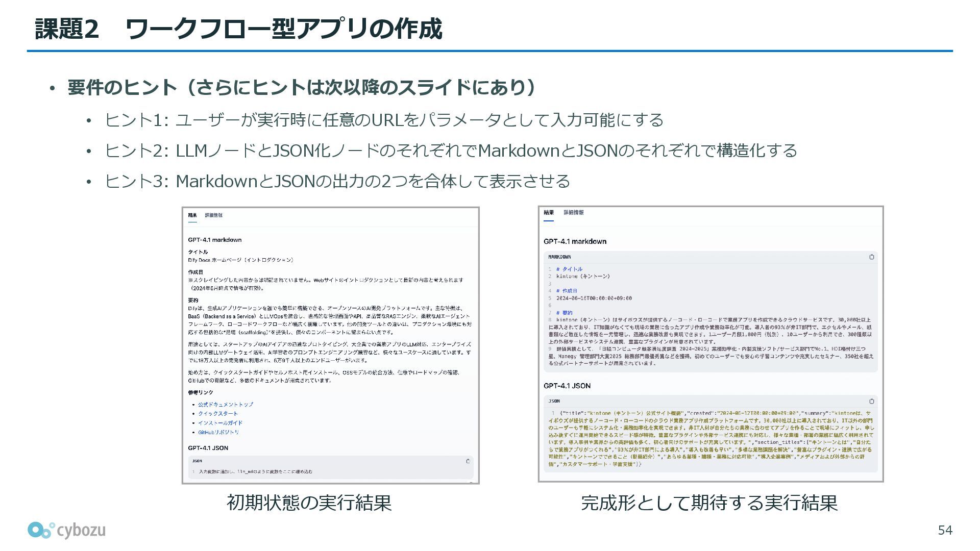Open the GitHubリポジトリ link

click(x=218, y=432)
